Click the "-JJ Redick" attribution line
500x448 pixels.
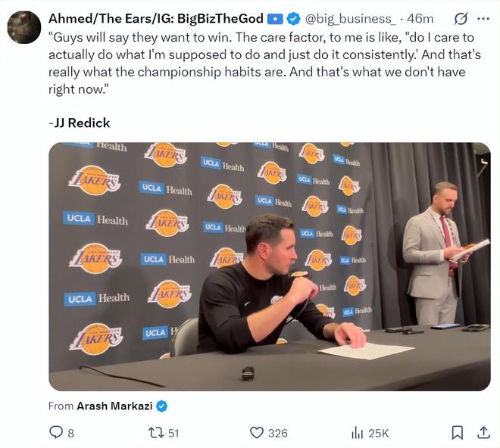coord(79,123)
